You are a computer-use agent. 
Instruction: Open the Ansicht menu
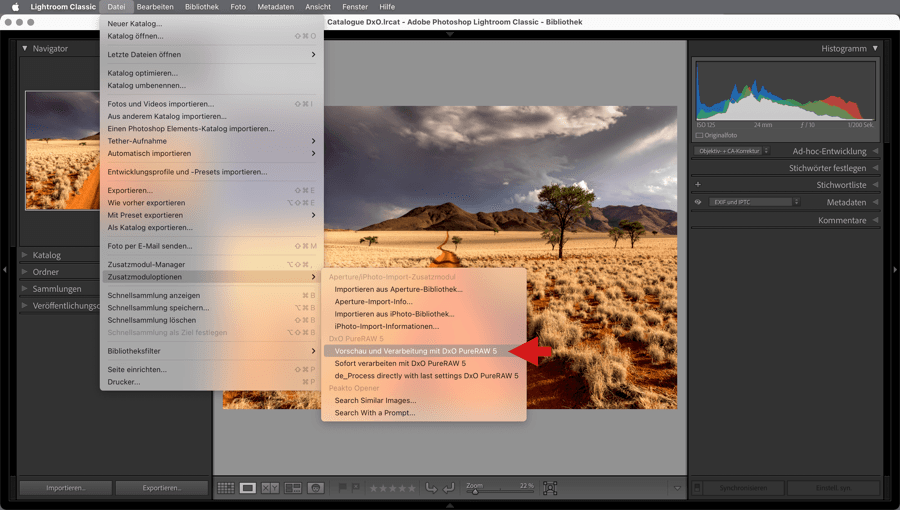click(318, 7)
